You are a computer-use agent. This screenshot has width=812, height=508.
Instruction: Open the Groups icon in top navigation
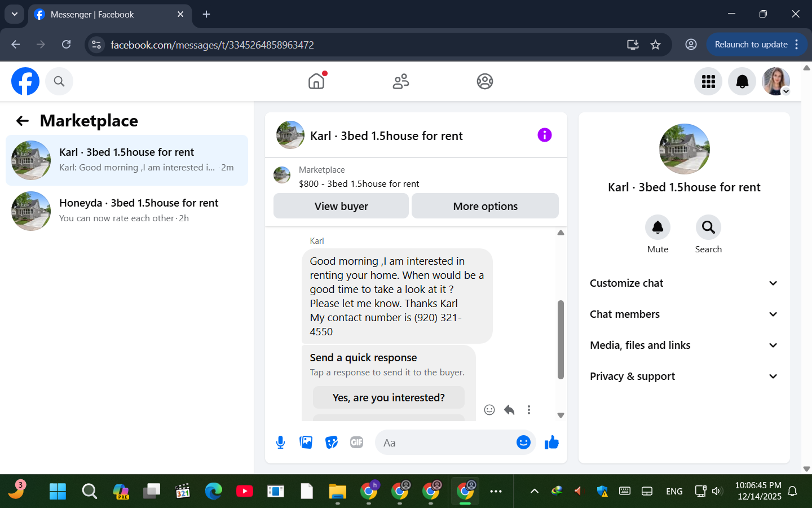(485, 81)
